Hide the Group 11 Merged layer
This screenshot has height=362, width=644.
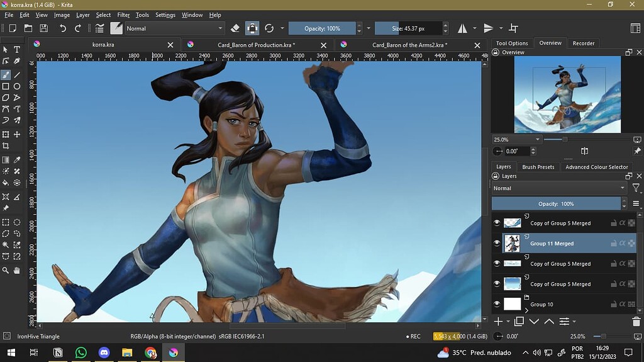[497, 243]
